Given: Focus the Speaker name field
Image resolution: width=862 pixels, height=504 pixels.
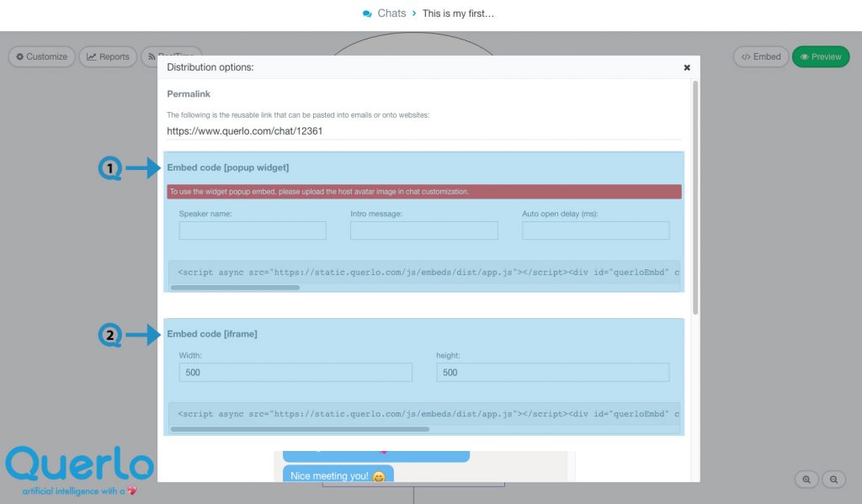Looking at the screenshot, I should click(253, 231).
